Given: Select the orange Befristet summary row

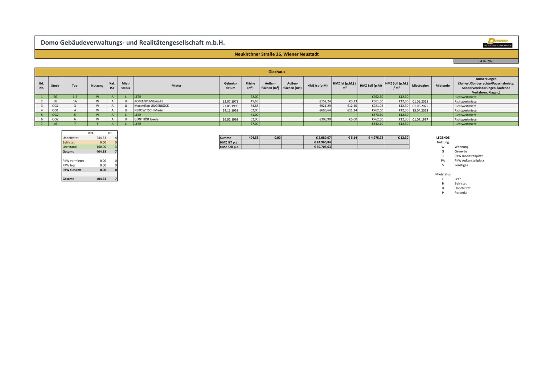Looking at the screenshot, I should [x=89, y=142].
